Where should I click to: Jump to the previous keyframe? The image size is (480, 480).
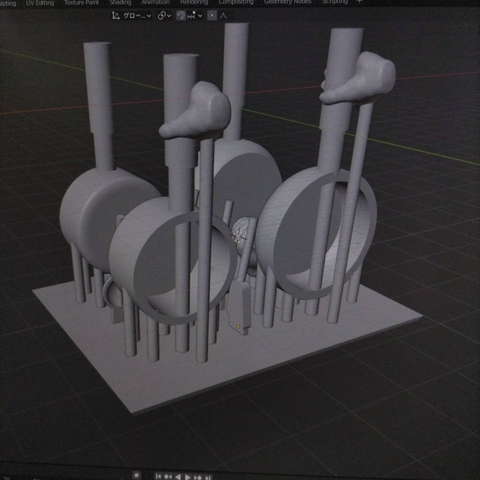pos(169,477)
